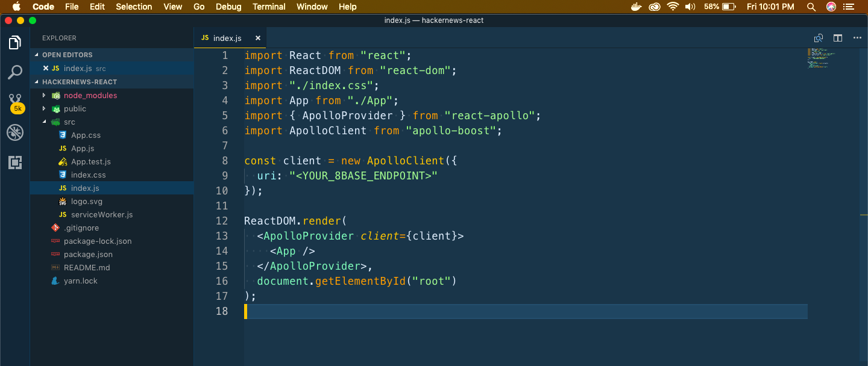Click the logo.svg file icon
Image resolution: width=868 pixels, height=366 pixels.
pyautogui.click(x=62, y=202)
